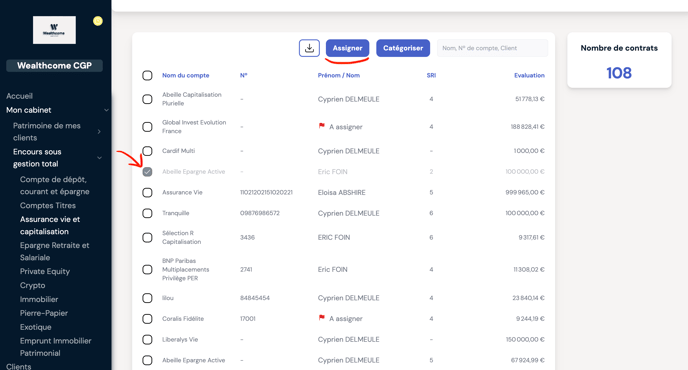Viewport: 688px width, 370px height.
Task: Sort by N° column header
Action: coord(244,75)
